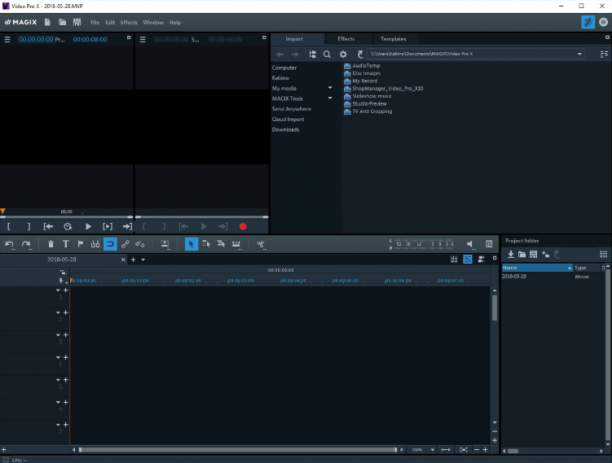Click the group objects chain icon
Viewport: 612px width, 463px height.
click(x=125, y=244)
